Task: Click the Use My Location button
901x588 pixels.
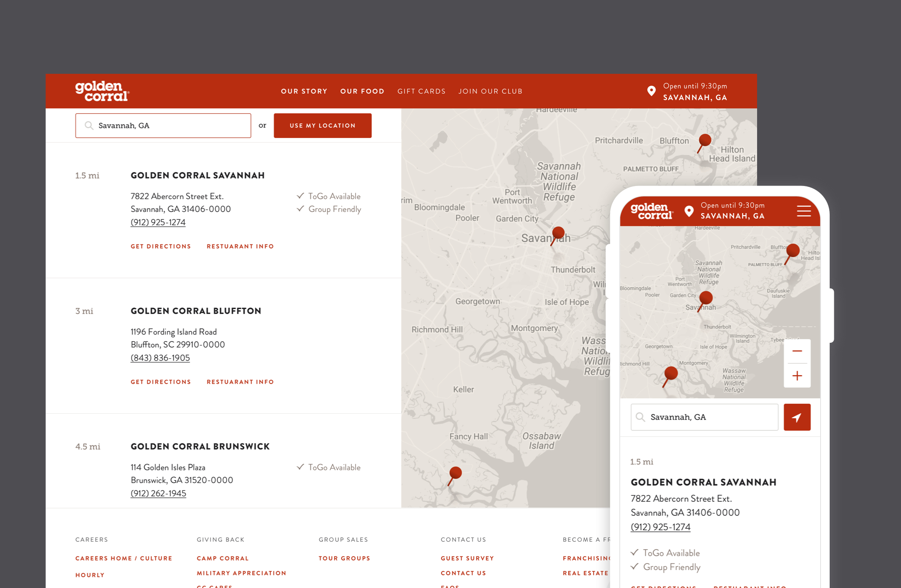Action: tap(322, 126)
